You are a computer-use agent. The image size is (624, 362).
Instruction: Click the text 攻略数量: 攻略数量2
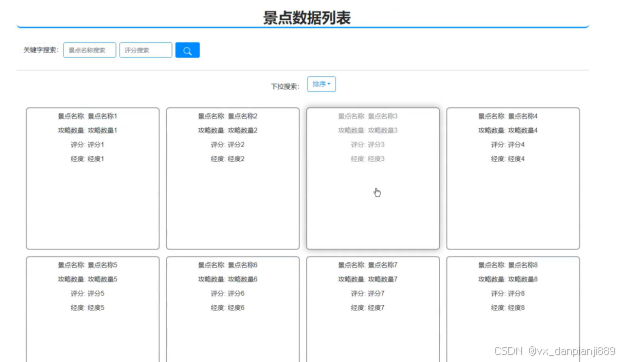(x=228, y=130)
